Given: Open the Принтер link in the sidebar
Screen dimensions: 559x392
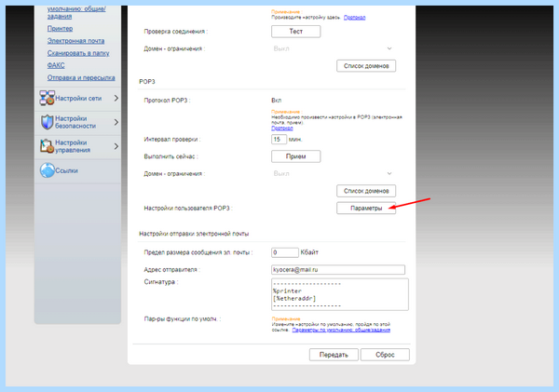Looking at the screenshot, I should [x=60, y=29].
